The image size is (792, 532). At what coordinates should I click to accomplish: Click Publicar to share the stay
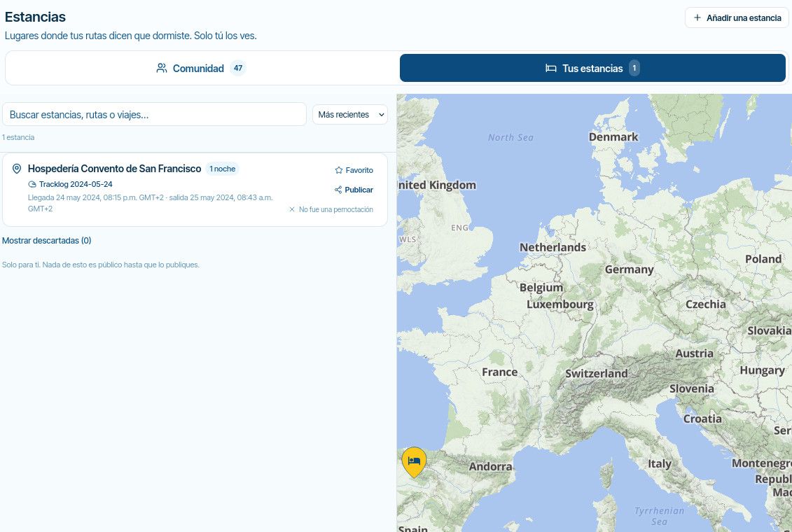click(354, 190)
